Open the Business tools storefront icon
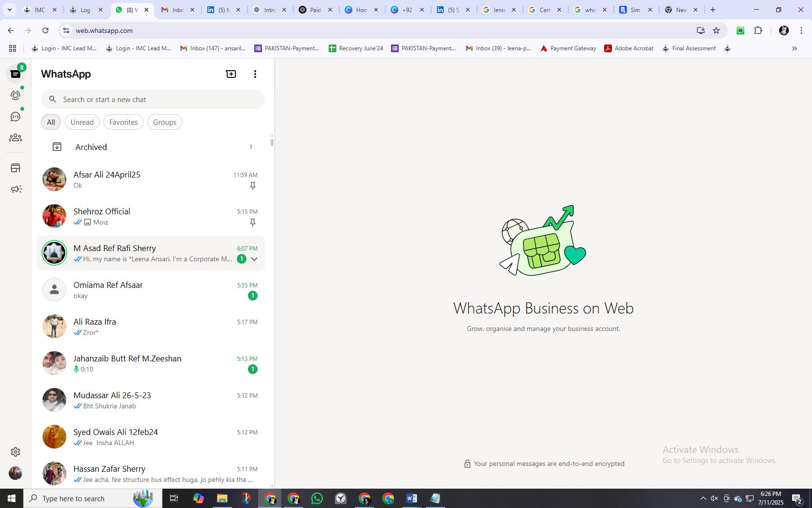Viewport: 812px width, 508px height. tap(15, 168)
